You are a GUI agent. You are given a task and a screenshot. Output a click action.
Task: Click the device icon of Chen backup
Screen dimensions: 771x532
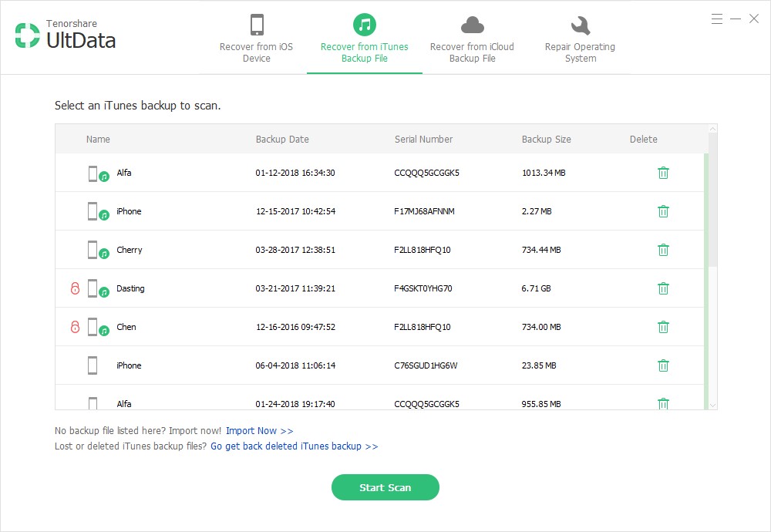click(x=98, y=327)
